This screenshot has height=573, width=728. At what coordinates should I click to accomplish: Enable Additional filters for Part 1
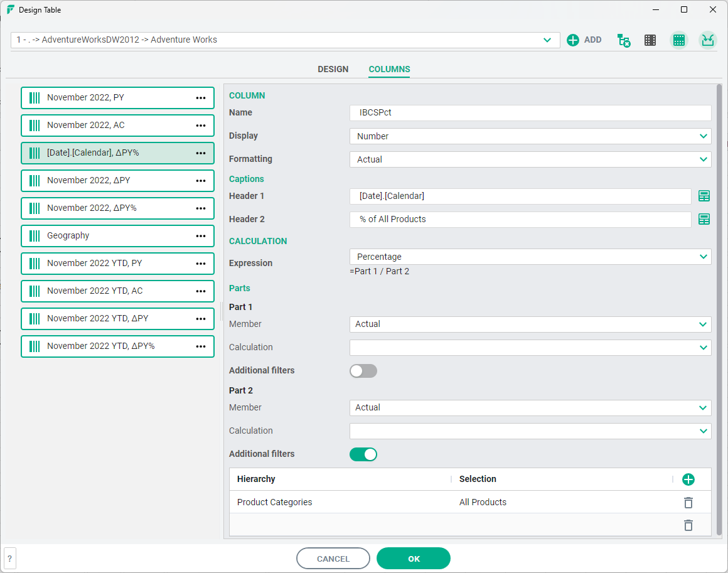pyautogui.click(x=363, y=371)
